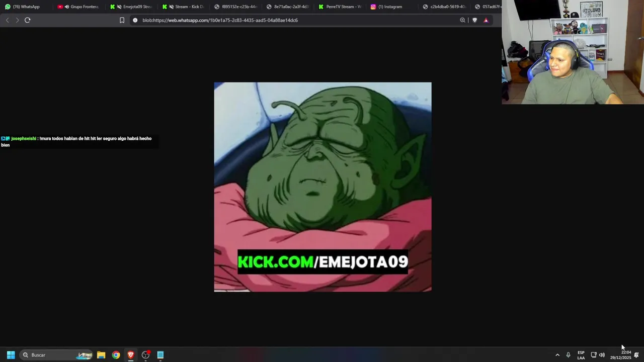
Task: Select the 057ad67f tab
Action: [x=487, y=7]
